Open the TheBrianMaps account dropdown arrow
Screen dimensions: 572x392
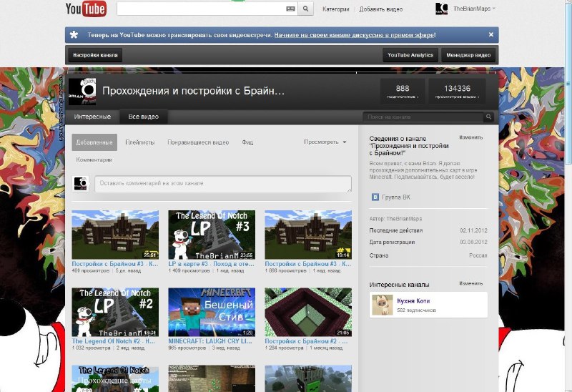494,9
